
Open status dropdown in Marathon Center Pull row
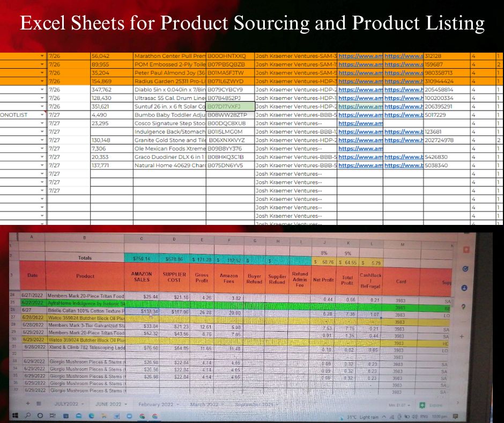(42, 56)
